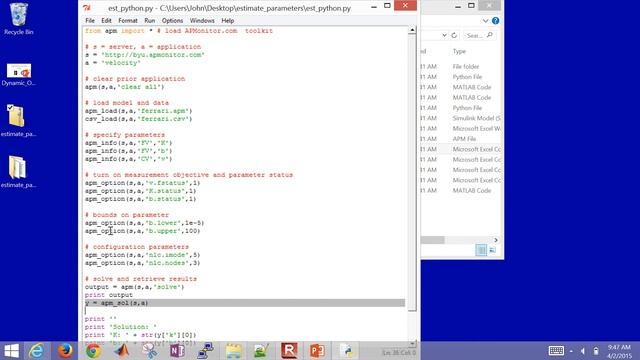The width and height of the screenshot is (640, 360).
Task: Switch Explorer to details view icon
Action: tap(481, 250)
